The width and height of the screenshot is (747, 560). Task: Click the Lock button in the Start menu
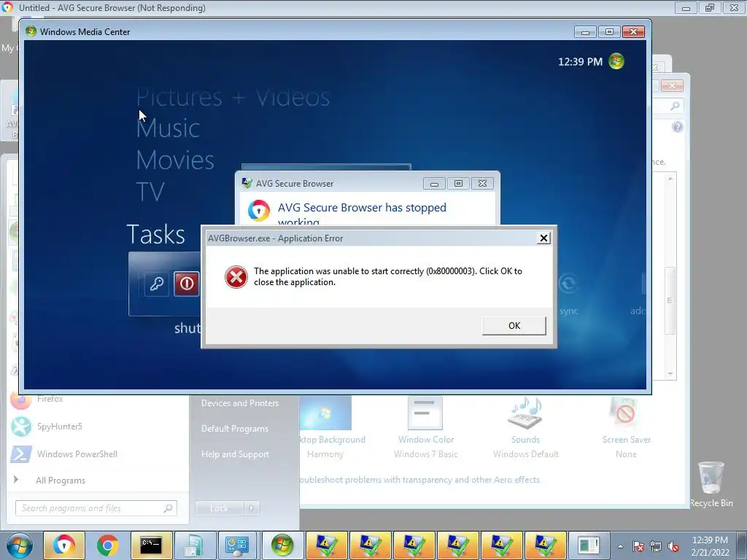(x=219, y=508)
